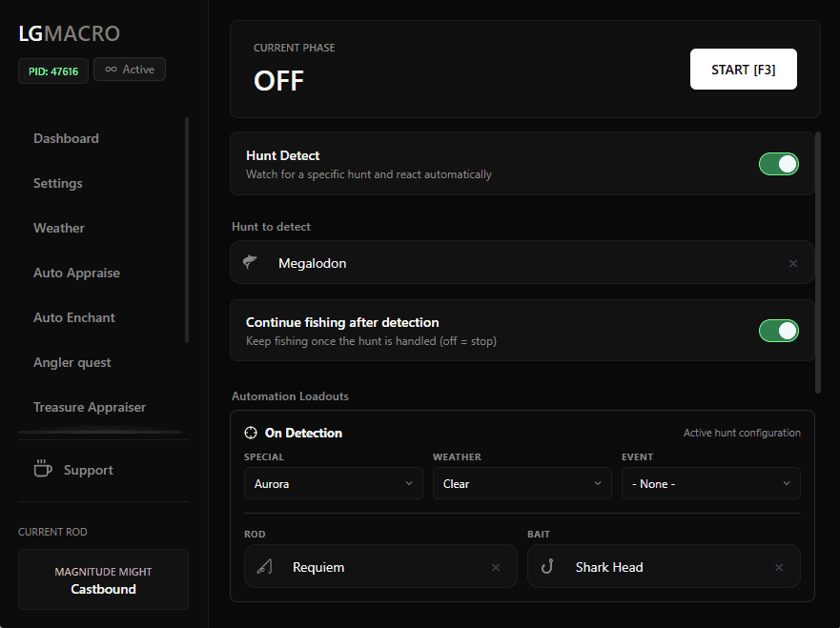
Task: Open the Special dropdown showing Aurora
Action: (x=333, y=483)
